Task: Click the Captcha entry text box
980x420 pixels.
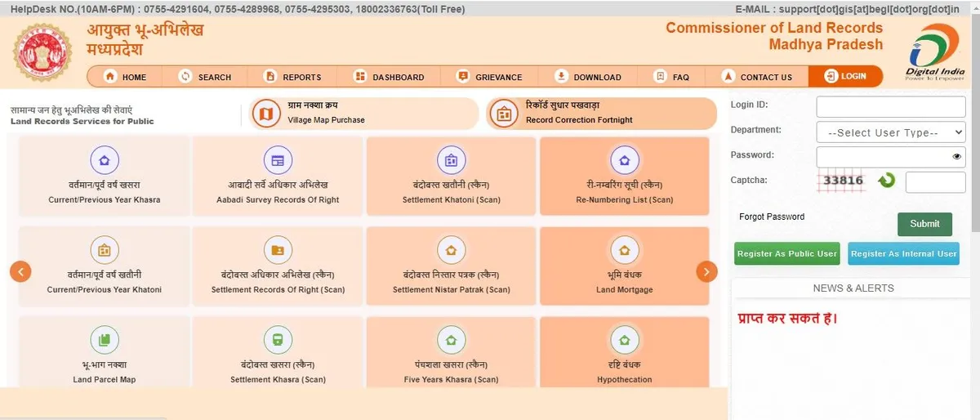Action: point(935,182)
